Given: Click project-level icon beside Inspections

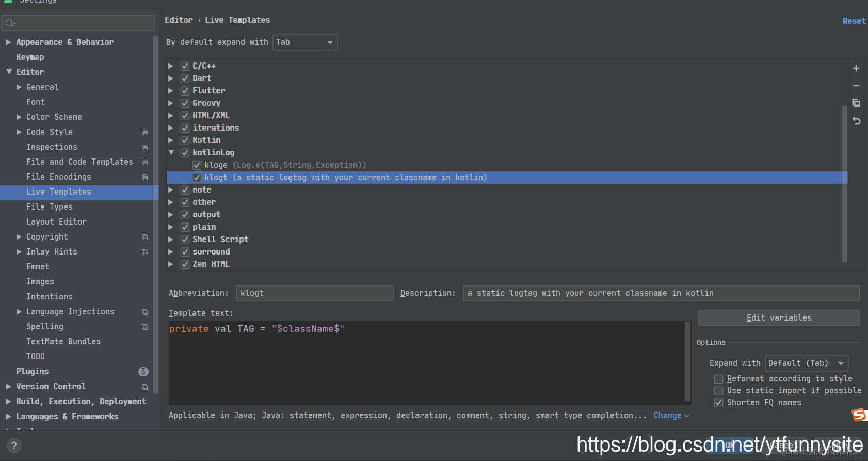Looking at the screenshot, I should [144, 147].
